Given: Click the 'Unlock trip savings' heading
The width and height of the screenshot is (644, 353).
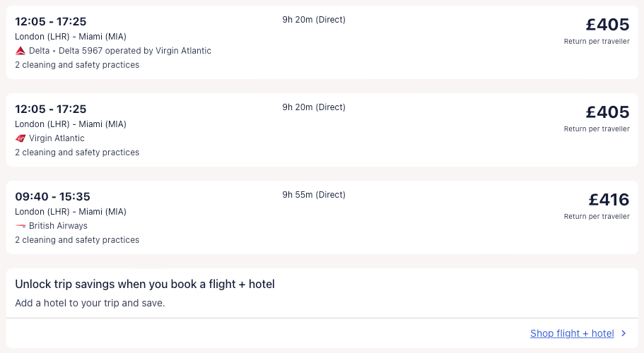Looking at the screenshot, I should coord(145,285).
